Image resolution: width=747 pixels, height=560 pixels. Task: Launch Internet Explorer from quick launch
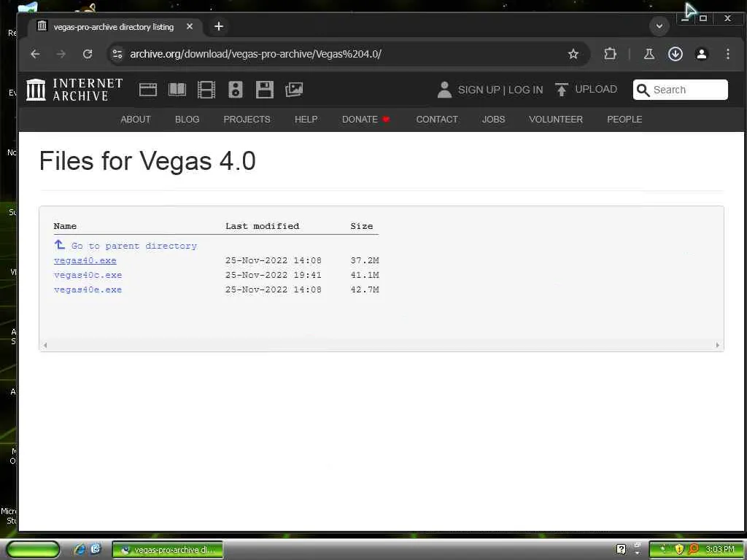pyautogui.click(x=80, y=550)
